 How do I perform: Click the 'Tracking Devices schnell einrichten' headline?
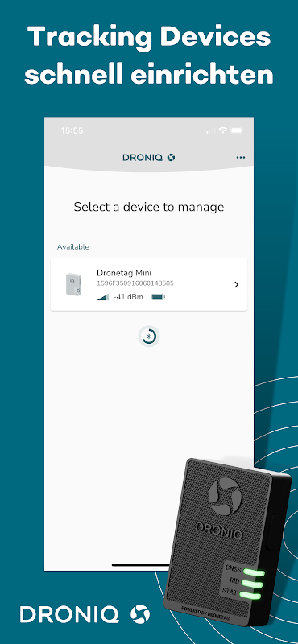click(149, 56)
